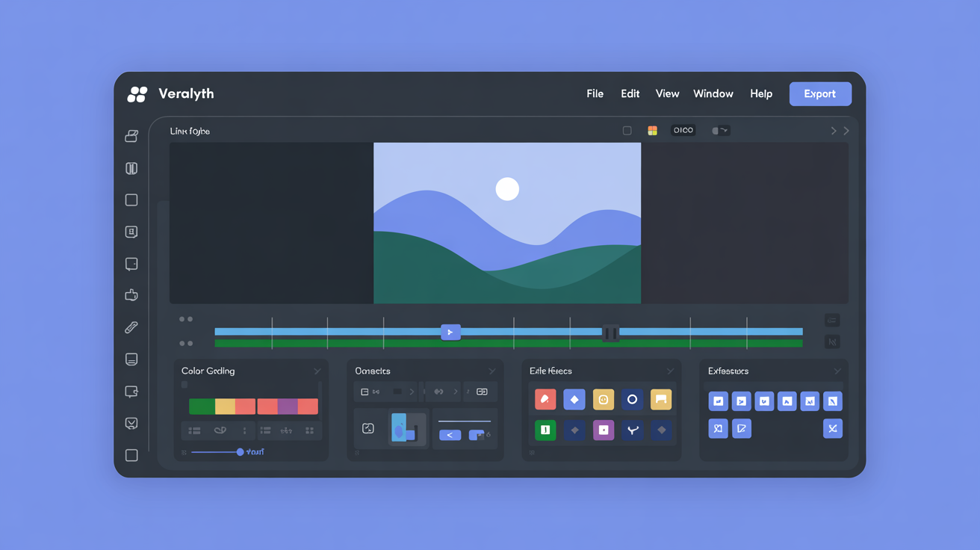
Task: Click the empty checkbox in preview header
Action: tap(627, 131)
